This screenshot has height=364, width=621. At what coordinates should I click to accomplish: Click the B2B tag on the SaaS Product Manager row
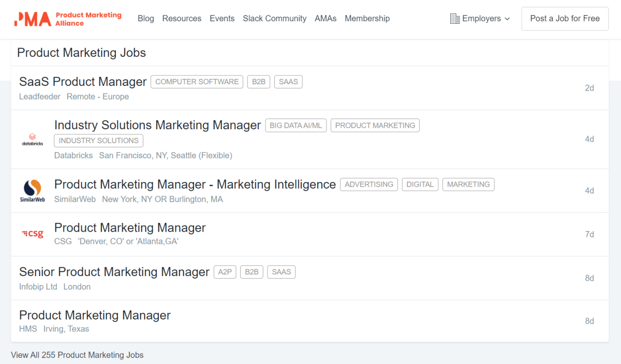click(x=258, y=82)
